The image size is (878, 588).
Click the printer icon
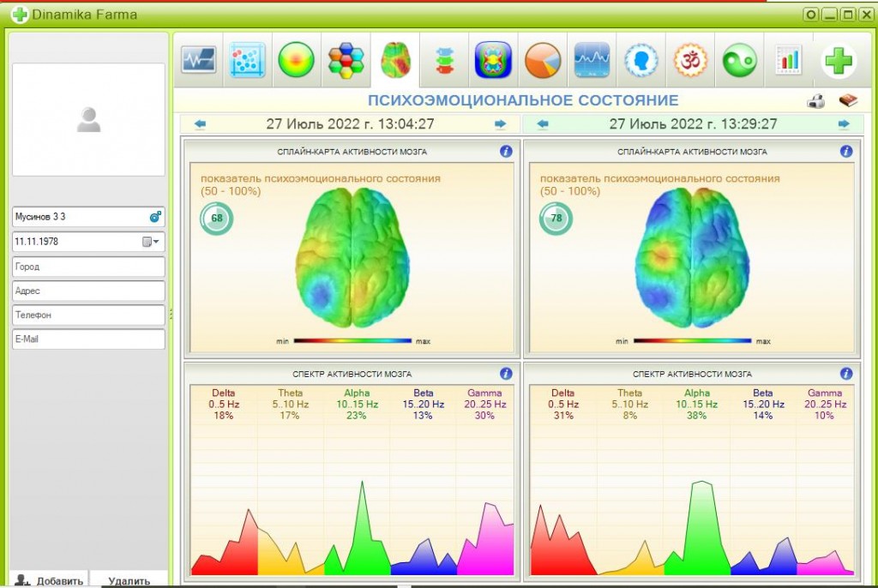[x=816, y=101]
